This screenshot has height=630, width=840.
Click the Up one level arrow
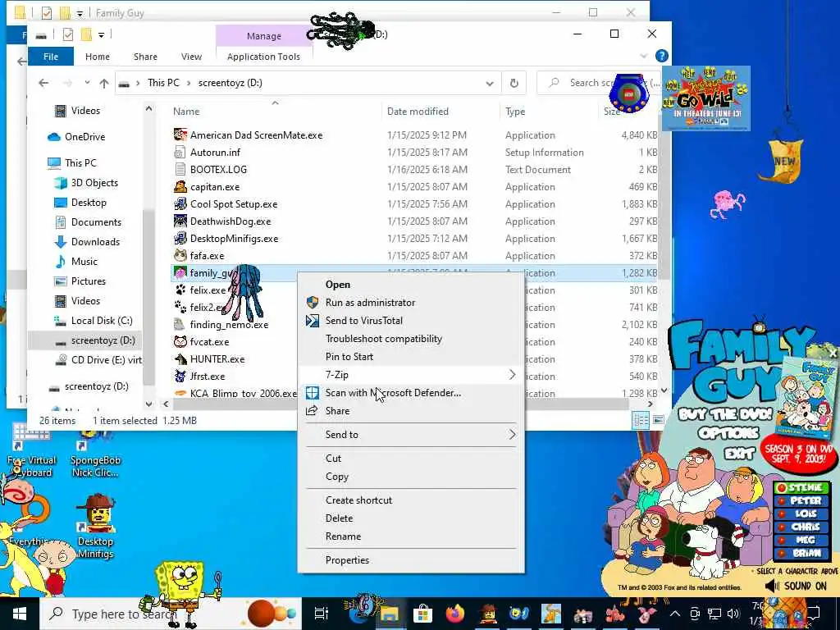click(x=104, y=83)
